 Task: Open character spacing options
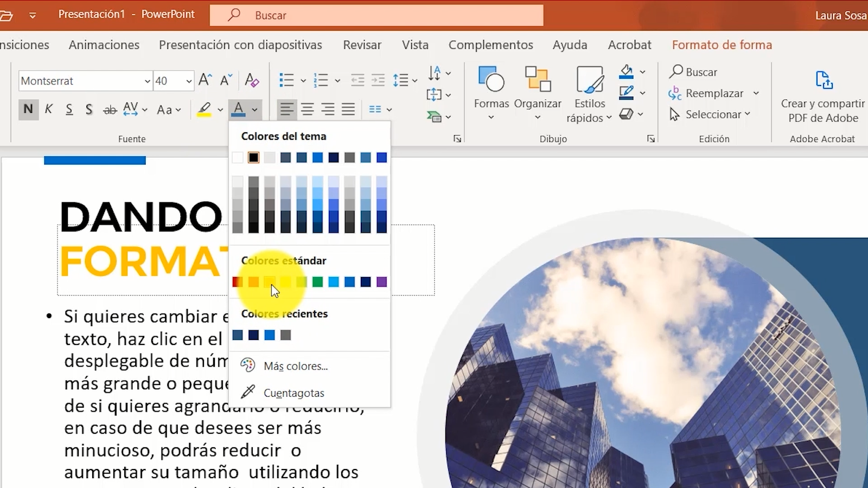click(135, 110)
